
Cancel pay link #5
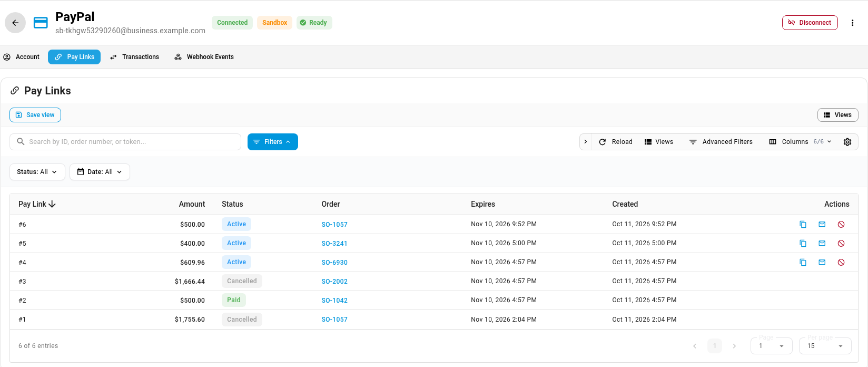point(841,244)
